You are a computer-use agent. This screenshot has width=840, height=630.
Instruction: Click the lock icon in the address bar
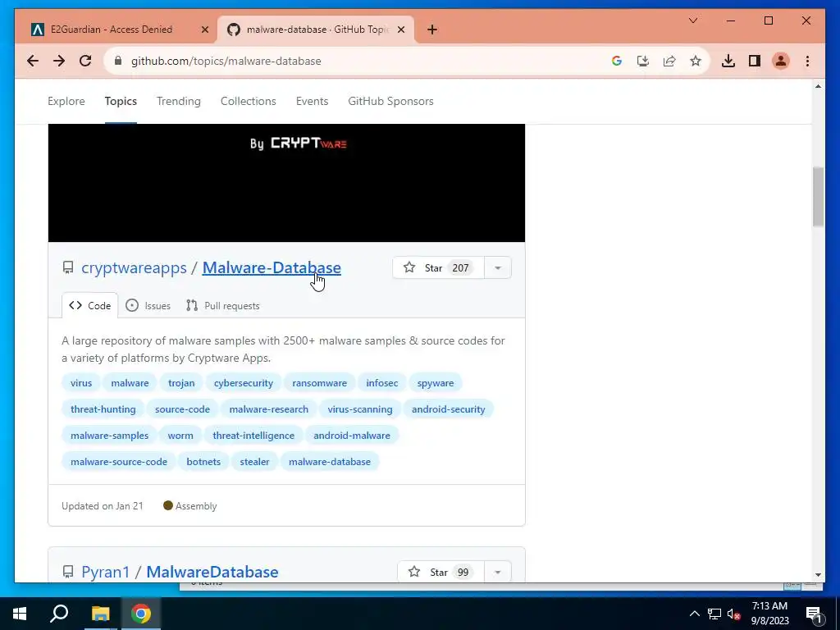[118, 61]
